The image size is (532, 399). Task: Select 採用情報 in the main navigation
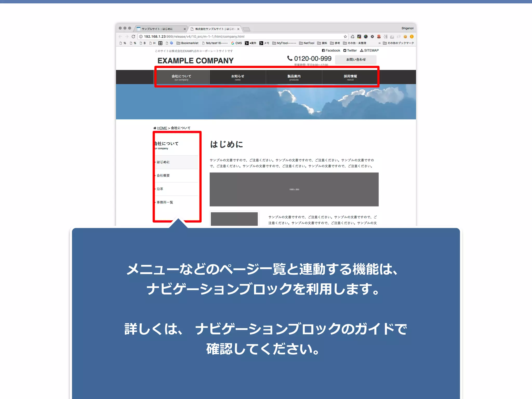(x=350, y=77)
